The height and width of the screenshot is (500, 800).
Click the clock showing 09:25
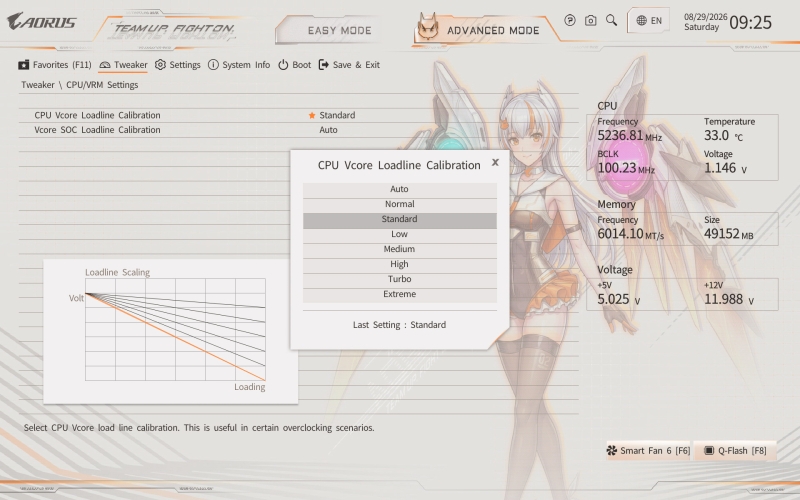click(x=750, y=22)
